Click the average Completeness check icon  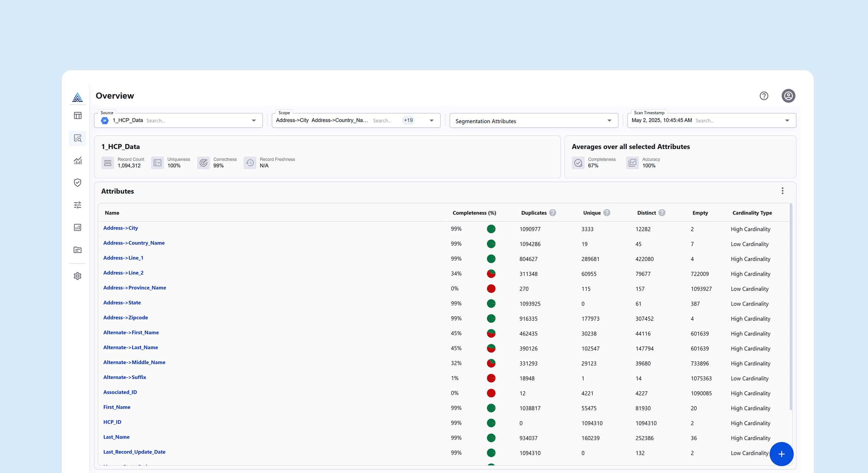click(578, 163)
